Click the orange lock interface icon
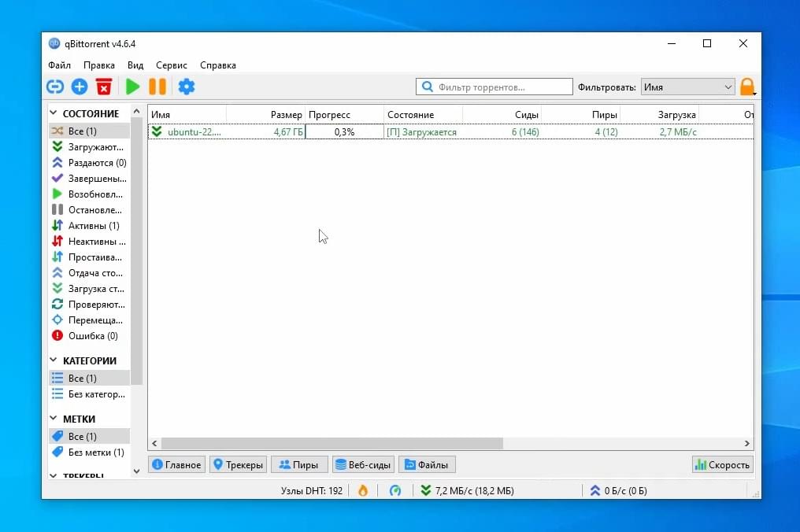 pyautogui.click(x=747, y=87)
